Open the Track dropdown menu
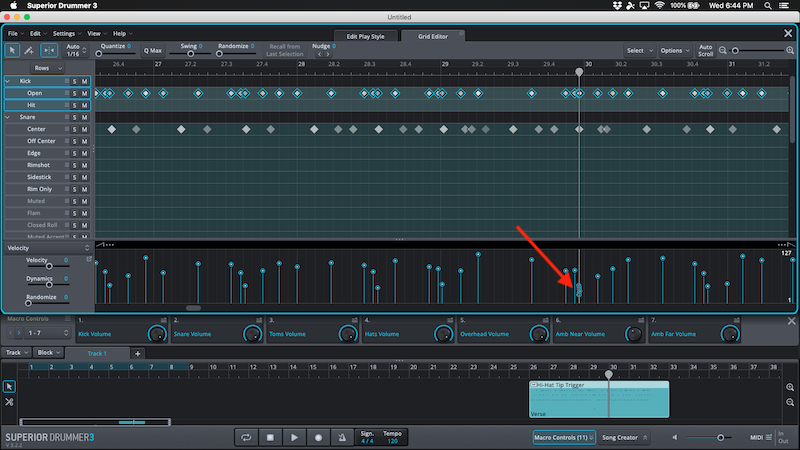The height and width of the screenshot is (450, 800). 17,353
